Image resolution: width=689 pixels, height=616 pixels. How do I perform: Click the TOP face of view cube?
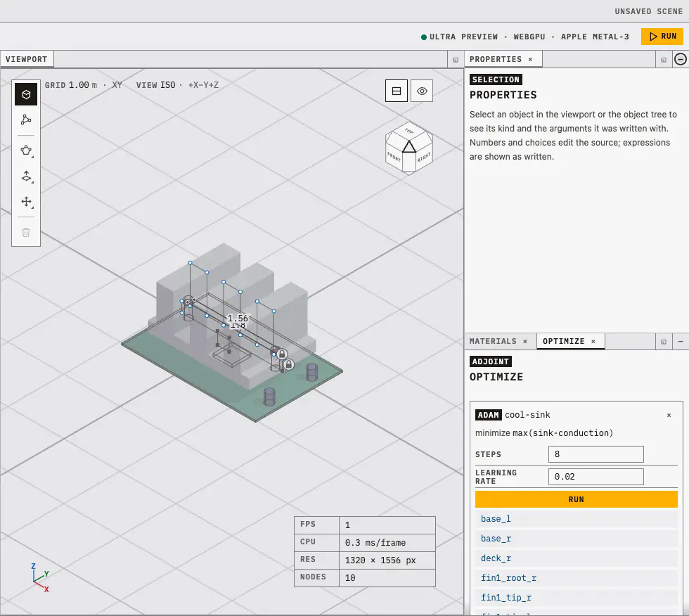(409, 131)
